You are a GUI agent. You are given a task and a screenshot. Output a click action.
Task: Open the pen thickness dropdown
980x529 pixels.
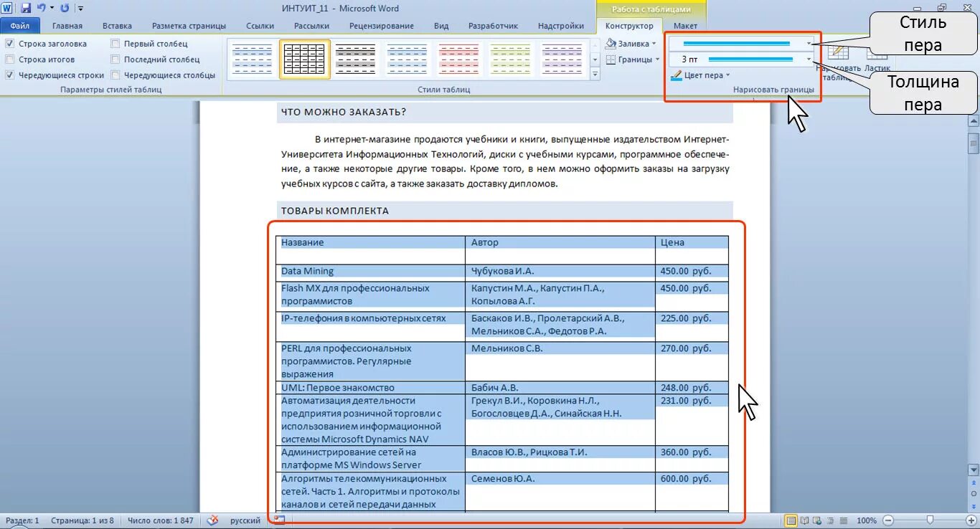tap(809, 58)
